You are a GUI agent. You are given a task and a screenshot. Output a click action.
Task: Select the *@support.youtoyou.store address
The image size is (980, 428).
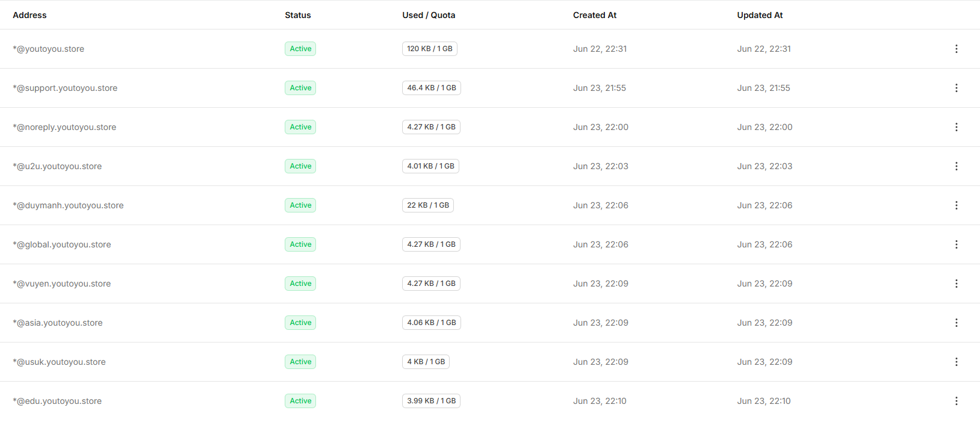click(x=65, y=88)
